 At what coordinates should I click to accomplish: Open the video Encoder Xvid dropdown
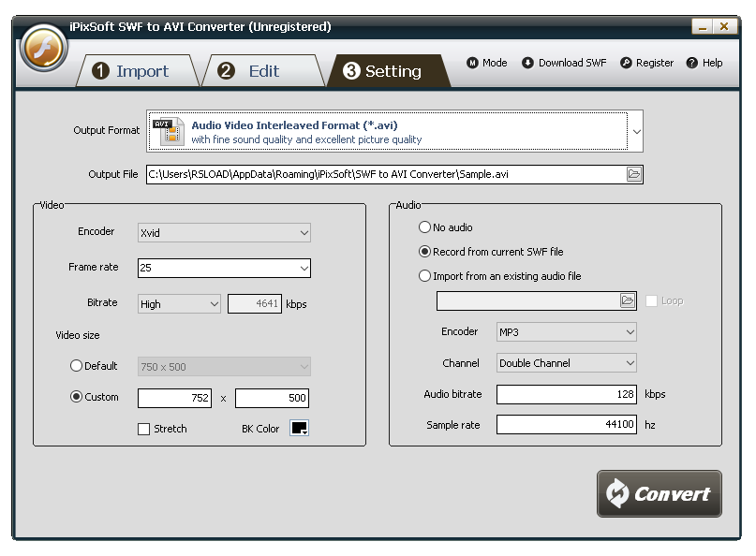[x=224, y=233]
